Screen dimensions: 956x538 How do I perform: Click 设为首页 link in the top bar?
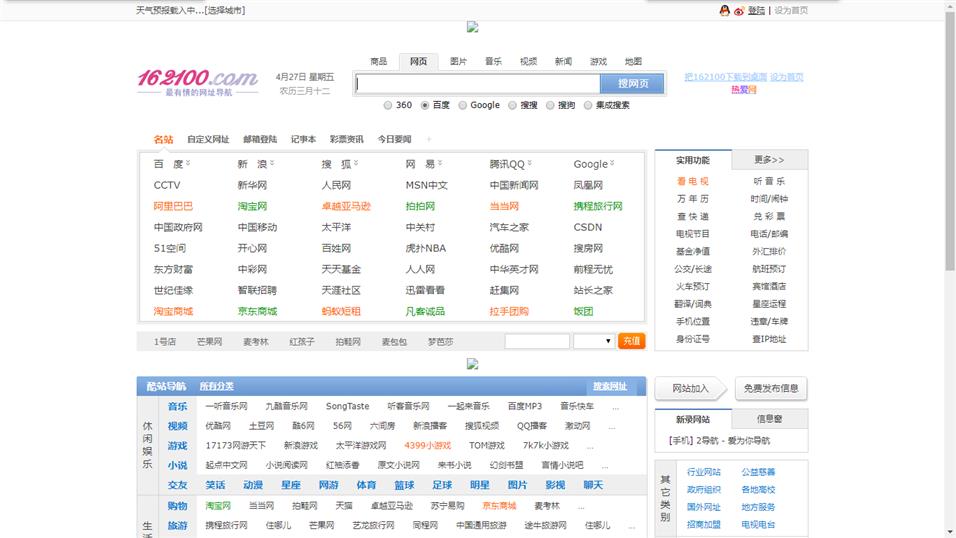click(791, 10)
